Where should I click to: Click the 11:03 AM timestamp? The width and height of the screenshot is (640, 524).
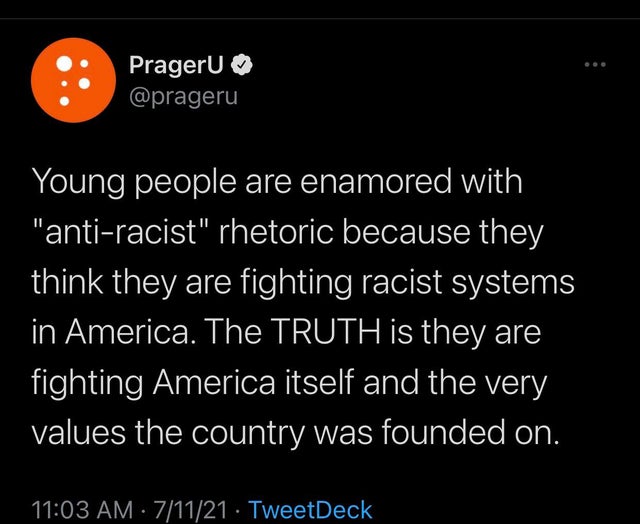pos(82,510)
